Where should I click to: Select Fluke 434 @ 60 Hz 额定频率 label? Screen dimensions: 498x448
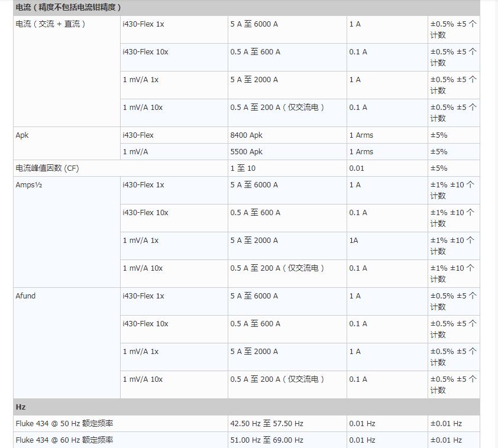tap(64, 440)
